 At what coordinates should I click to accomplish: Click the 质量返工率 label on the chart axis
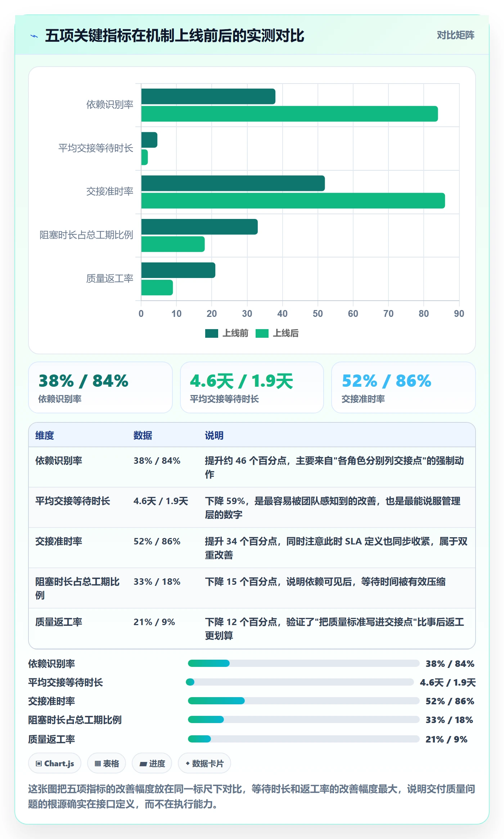(x=110, y=278)
